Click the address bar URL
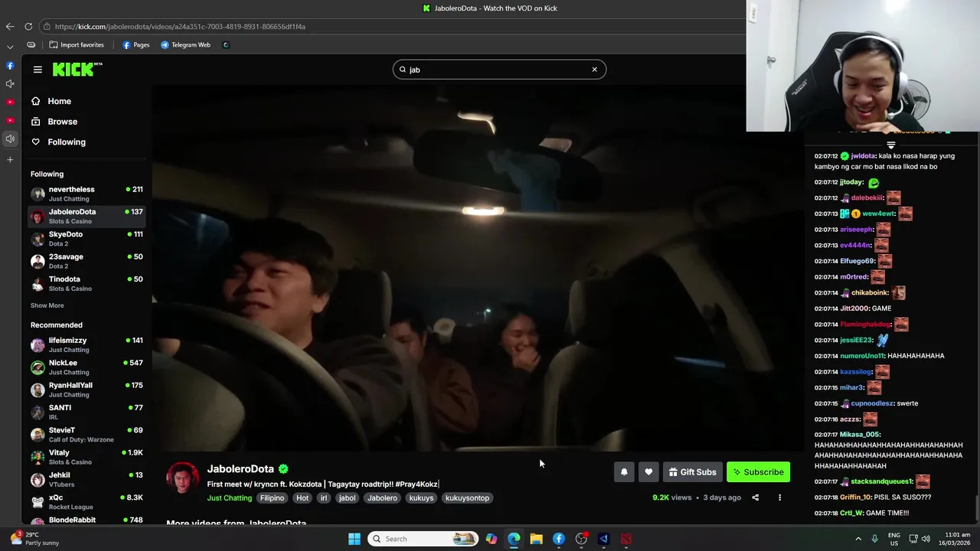The width and height of the screenshot is (980, 551). click(x=180, y=26)
